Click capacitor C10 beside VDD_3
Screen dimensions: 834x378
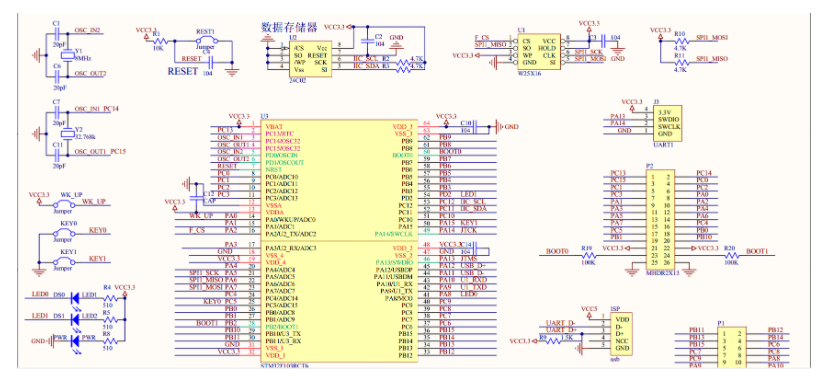pyautogui.click(x=474, y=127)
